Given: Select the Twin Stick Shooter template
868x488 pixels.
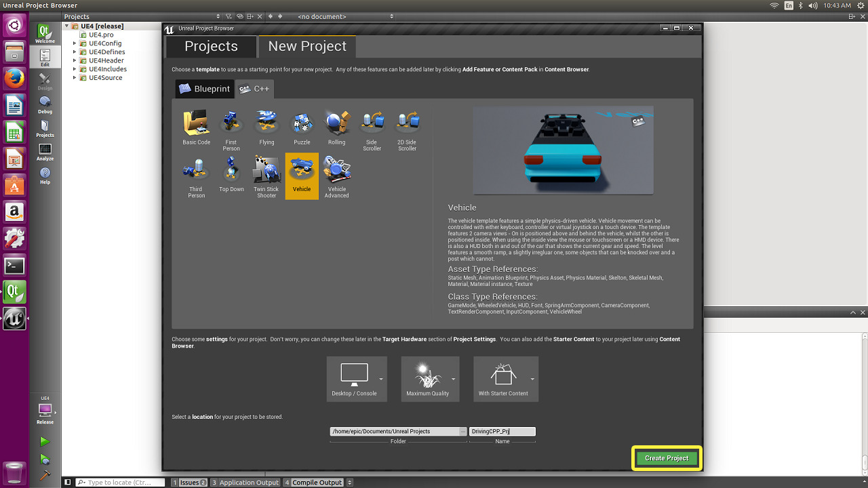Looking at the screenshot, I should pos(267,171).
